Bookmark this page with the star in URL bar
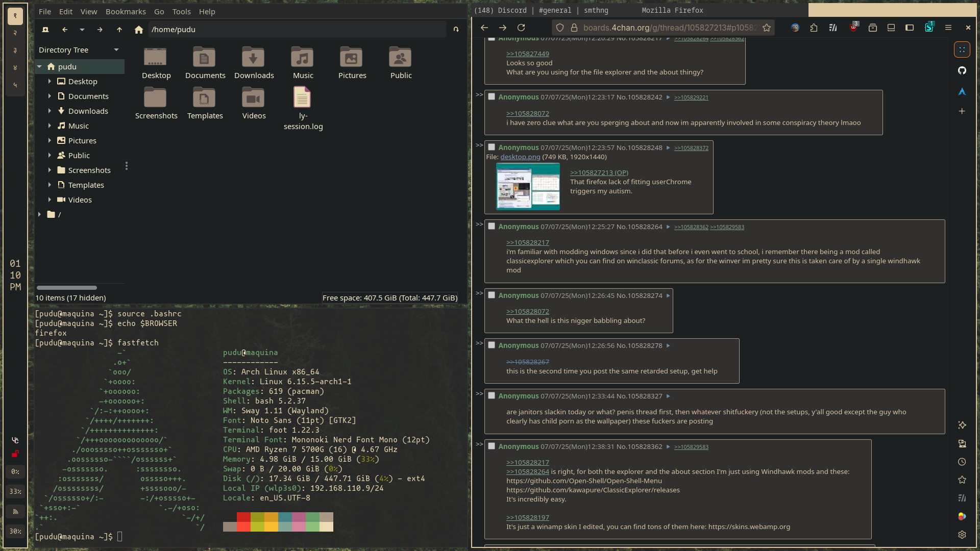Viewport: 980px width, 551px height. tap(767, 28)
